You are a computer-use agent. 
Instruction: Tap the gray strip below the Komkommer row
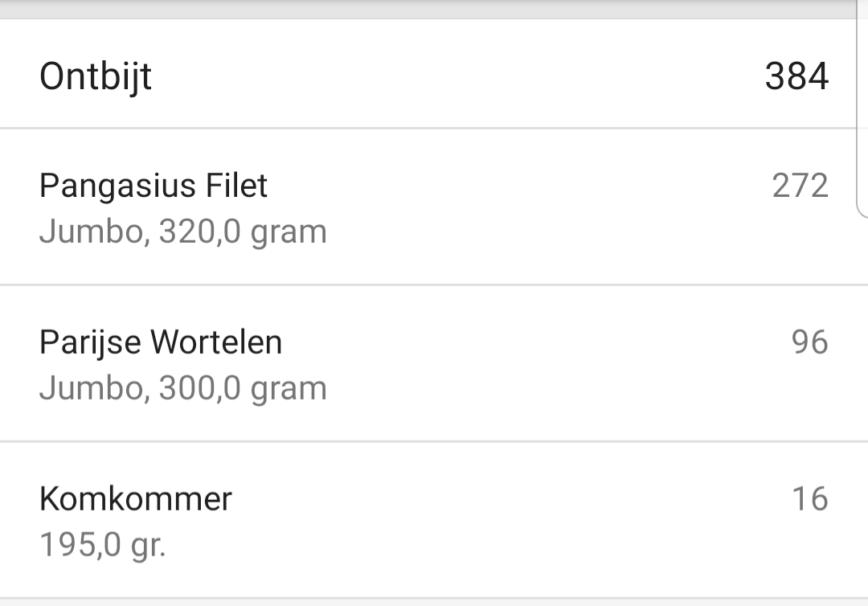(434, 602)
